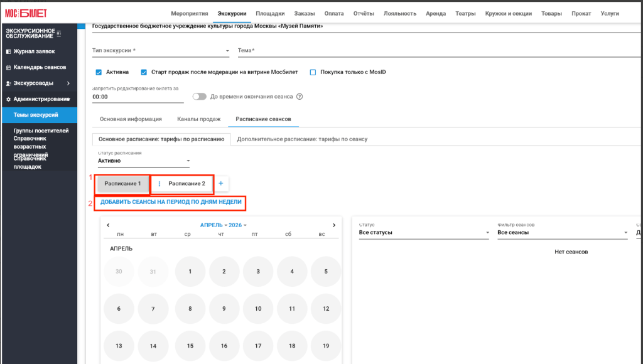Click help question mark near До времени окончания сеанса
The image size is (643, 364).
coord(300,97)
